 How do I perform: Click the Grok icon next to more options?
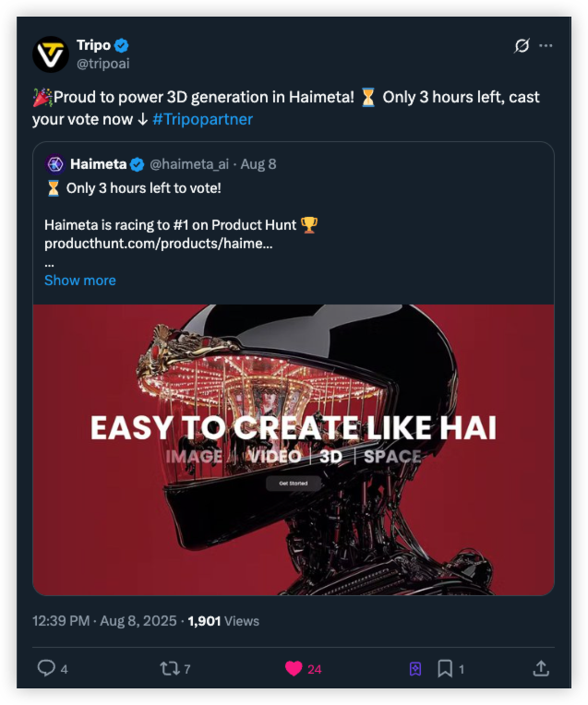522,45
